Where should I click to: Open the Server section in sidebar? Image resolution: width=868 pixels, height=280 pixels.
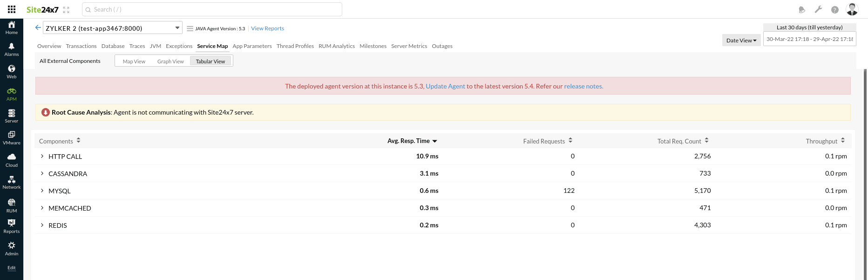point(12,114)
